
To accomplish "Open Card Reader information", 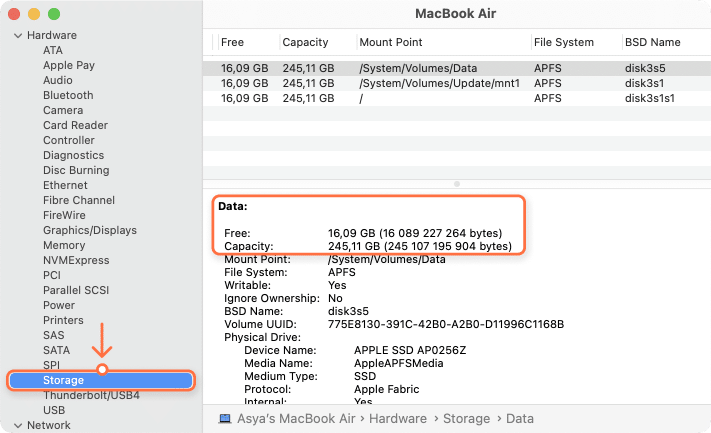I will coord(75,125).
